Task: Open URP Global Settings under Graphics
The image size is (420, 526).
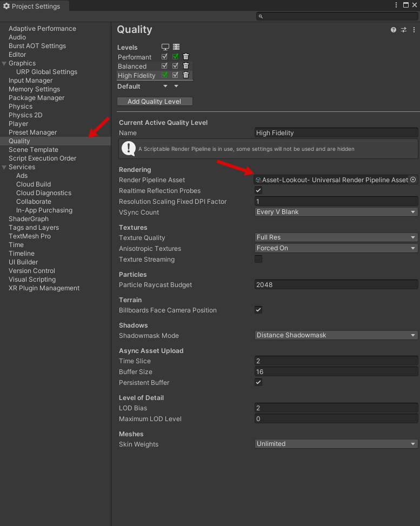Action: tap(46, 72)
